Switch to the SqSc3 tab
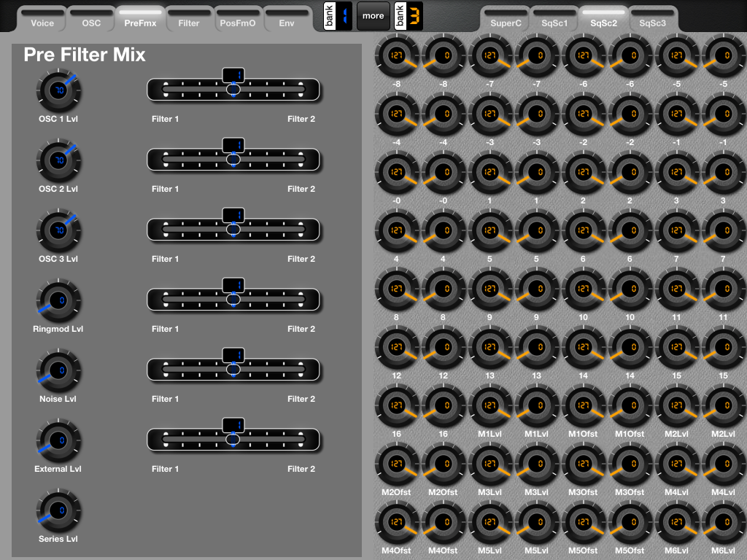The width and height of the screenshot is (747, 560). 652,19
